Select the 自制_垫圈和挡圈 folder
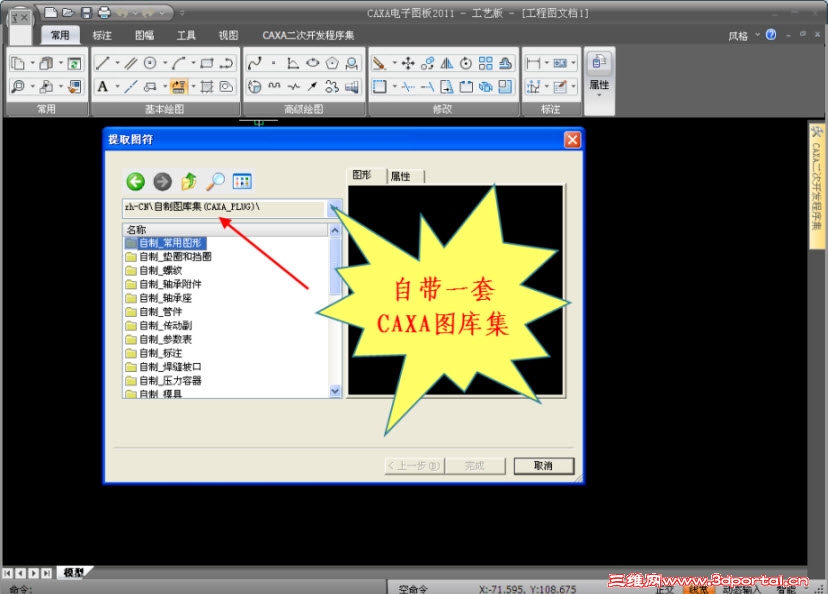This screenshot has height=594, width=828. pyautogui.click(x=169, y=257)
